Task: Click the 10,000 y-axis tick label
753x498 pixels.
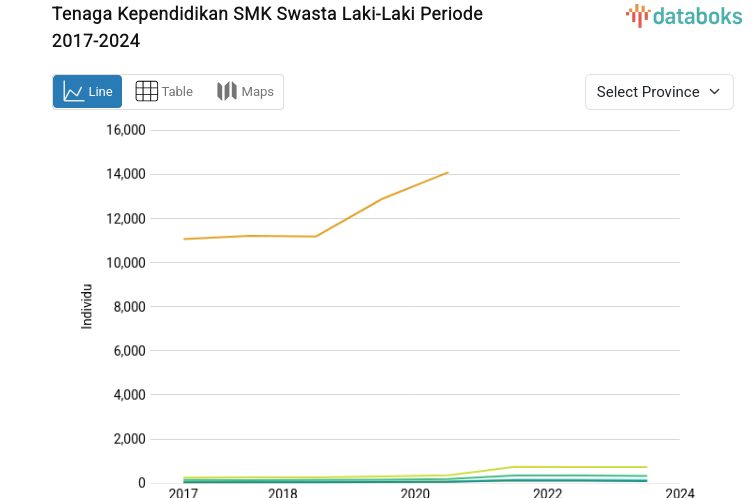Action: coord(126,262)
